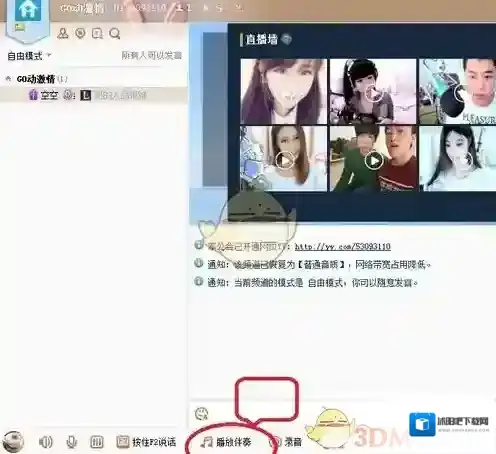Screen dimensions: 496x454
Task: Click the 直播墙 panel title
Action: click(x=262, y=40)
